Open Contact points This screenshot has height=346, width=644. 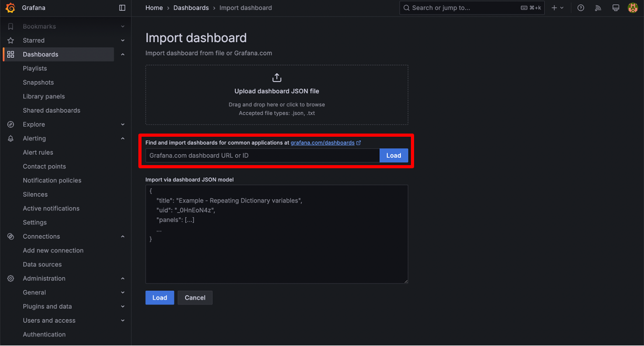point(44,166)
